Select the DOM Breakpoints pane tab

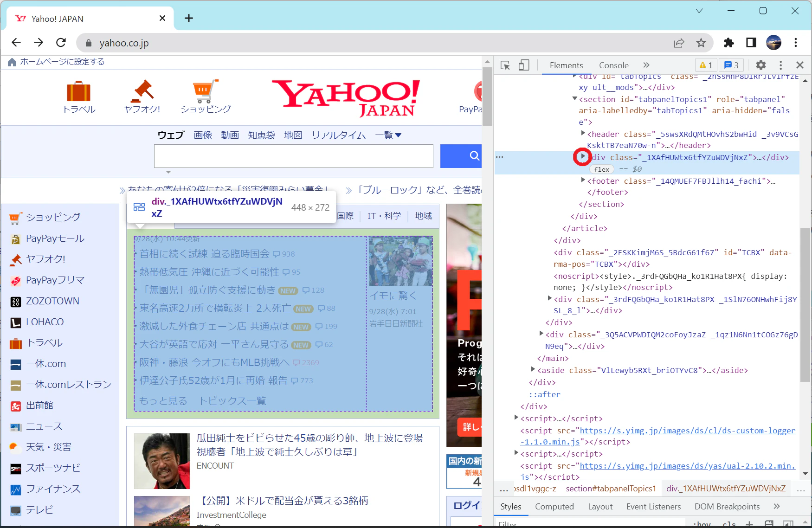727,507
